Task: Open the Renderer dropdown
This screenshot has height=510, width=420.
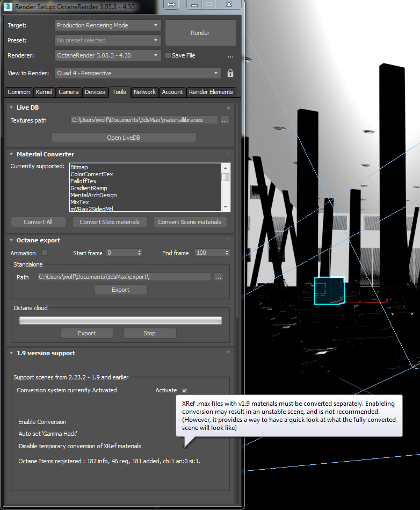Action: point(107,55)
